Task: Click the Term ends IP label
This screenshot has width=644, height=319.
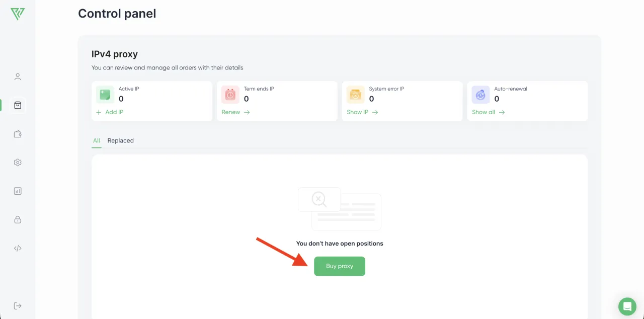Action: coord(259,89)
